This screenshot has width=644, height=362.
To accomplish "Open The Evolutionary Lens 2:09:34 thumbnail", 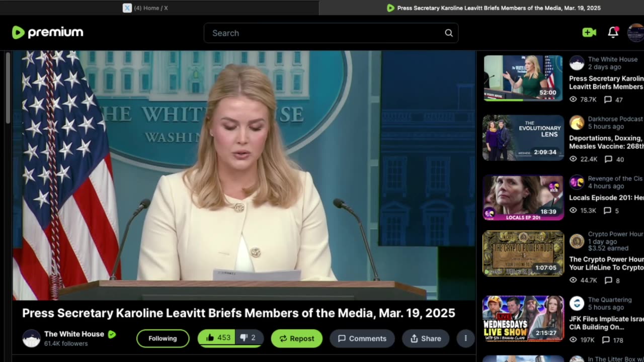I will [523, 138].
